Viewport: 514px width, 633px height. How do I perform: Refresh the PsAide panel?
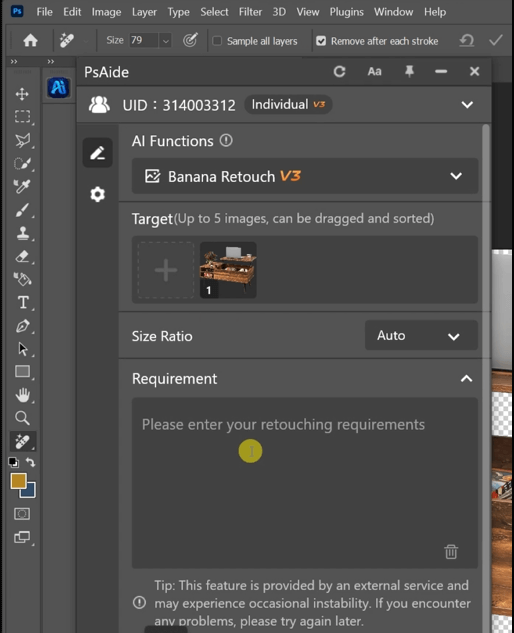tap(339, 71)
